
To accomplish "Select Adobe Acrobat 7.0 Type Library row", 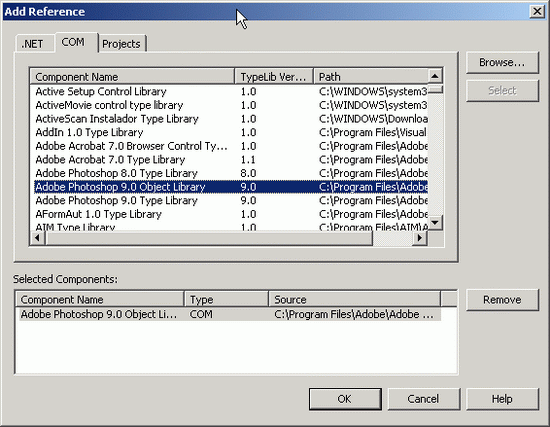I will [x=231, y=160].
